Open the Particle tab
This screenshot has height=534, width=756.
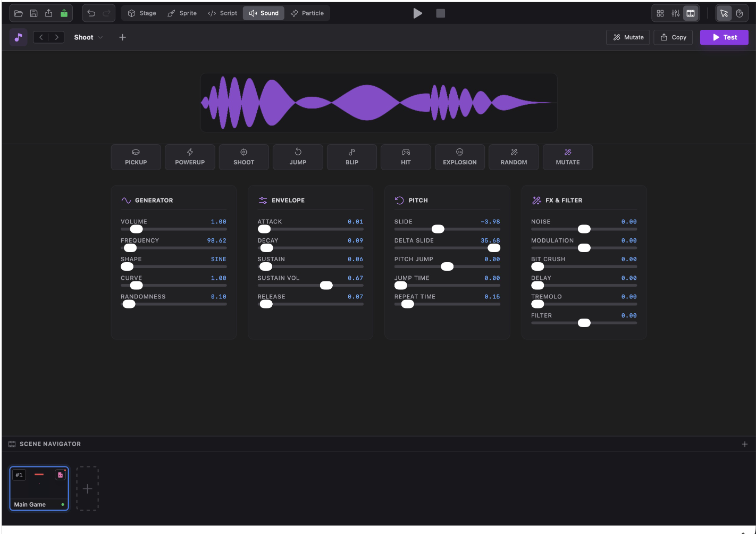307,13
